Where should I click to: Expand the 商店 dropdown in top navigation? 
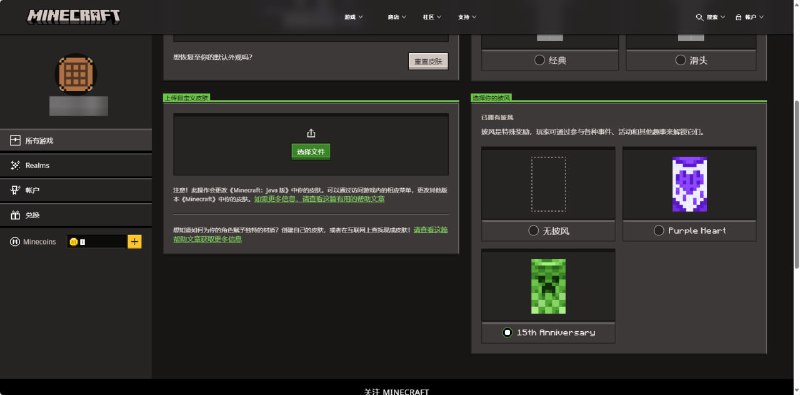click(x=396, y=17)
